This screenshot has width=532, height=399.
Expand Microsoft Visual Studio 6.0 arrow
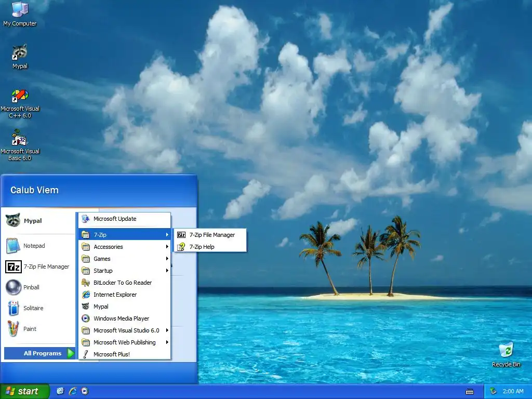167,330
